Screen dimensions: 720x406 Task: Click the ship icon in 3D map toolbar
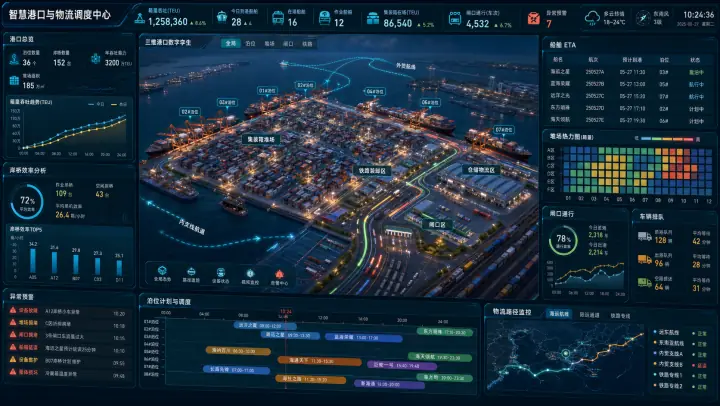coord(191,271)
